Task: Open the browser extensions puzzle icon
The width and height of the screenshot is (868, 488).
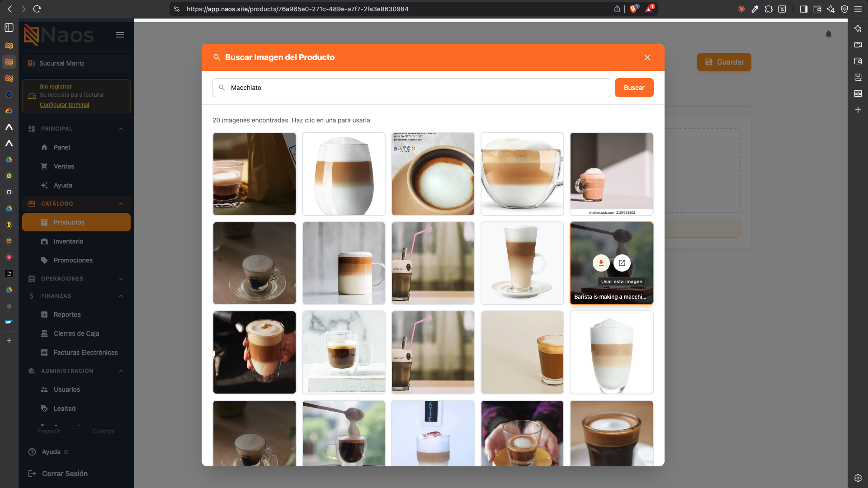Action: pos(769,9)
